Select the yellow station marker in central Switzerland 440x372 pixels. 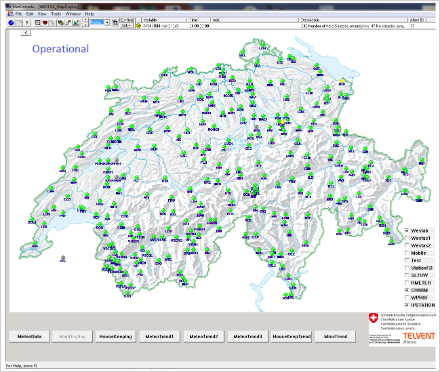[283, 122]
